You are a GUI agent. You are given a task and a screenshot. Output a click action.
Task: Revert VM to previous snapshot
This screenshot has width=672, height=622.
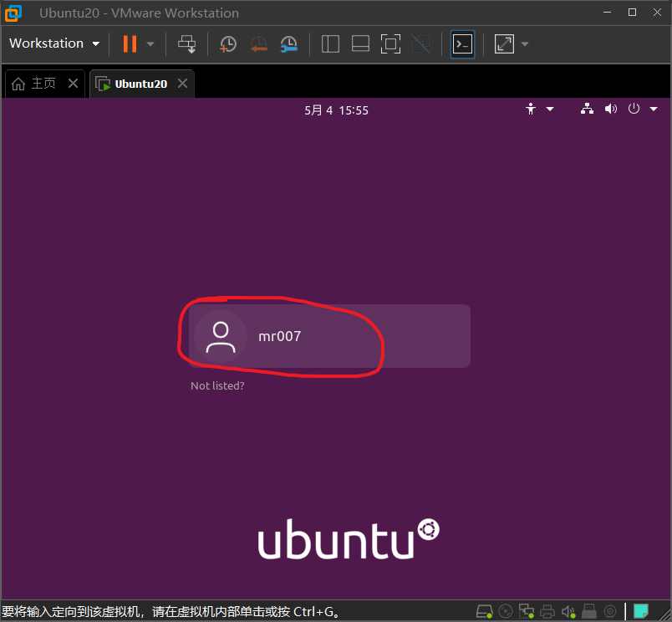tap(258, 43)
